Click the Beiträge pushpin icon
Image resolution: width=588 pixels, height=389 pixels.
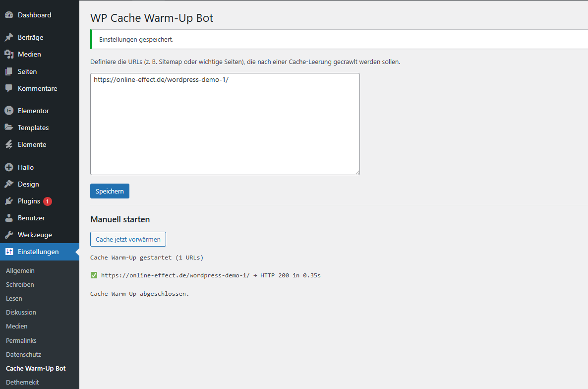pos(9,37)
